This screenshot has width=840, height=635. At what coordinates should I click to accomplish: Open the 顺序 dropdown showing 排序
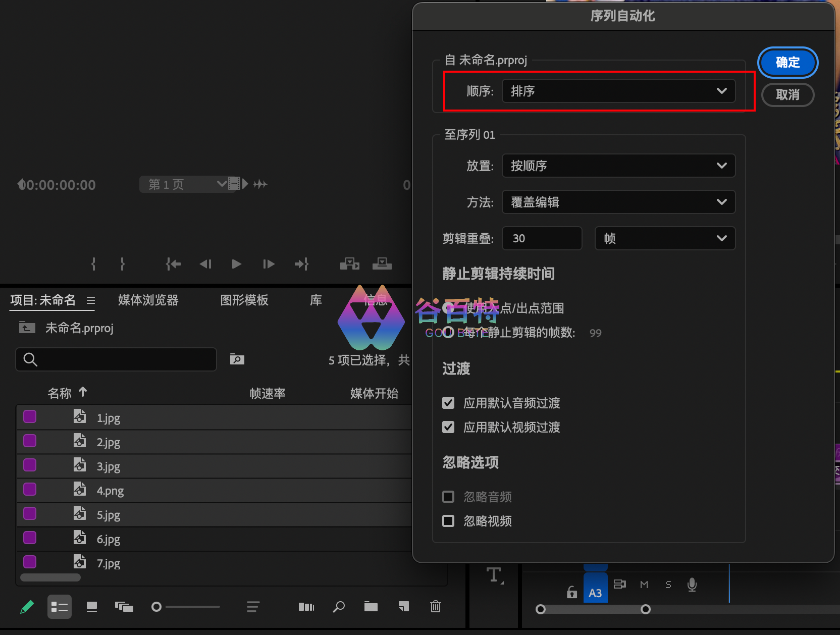point(618,91)
